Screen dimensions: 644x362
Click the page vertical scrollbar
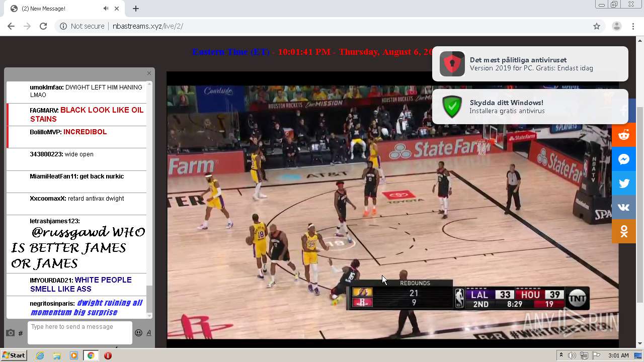pyautogui.click(x=640, y=193)
